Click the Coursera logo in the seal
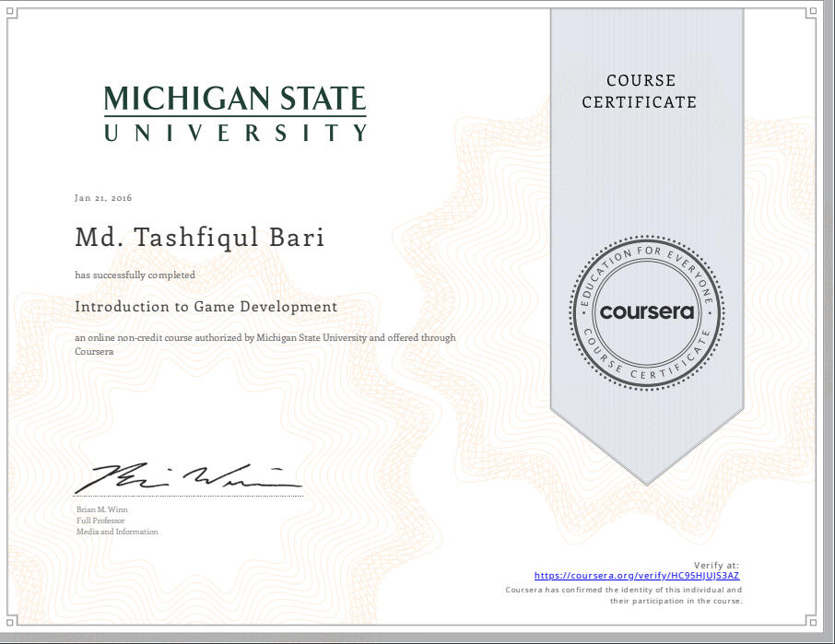Image resolution: width=835 pixels, height=644 pixels. 646,311
